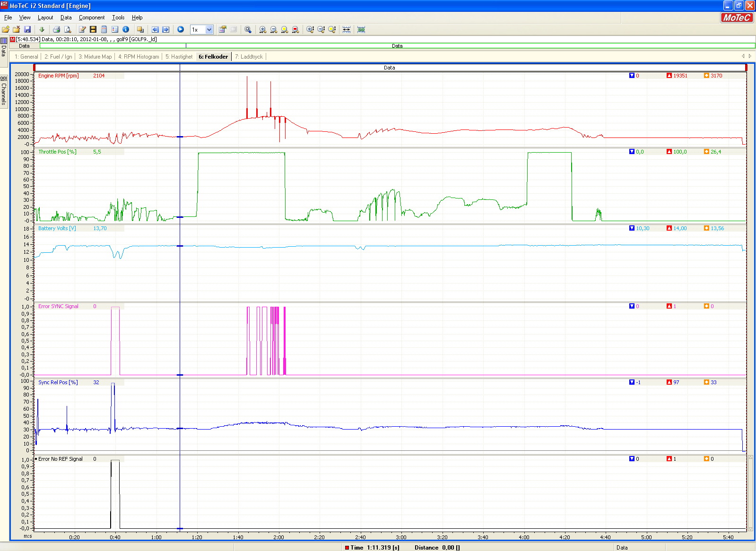Image resolution: width=756 pixels, height=551 pixels.
Task: Click the Time 1:11.319 status readout
Action: click(375, 548)
